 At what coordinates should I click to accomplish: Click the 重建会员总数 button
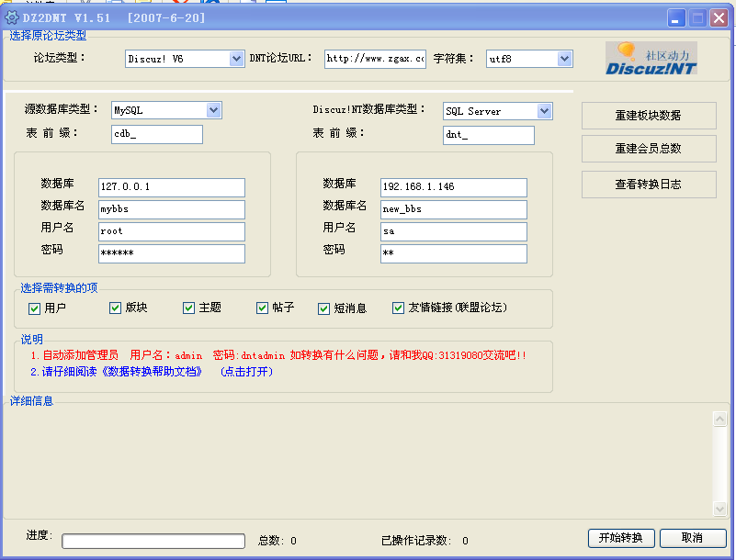pyautogui.click(x=649, y=149)
